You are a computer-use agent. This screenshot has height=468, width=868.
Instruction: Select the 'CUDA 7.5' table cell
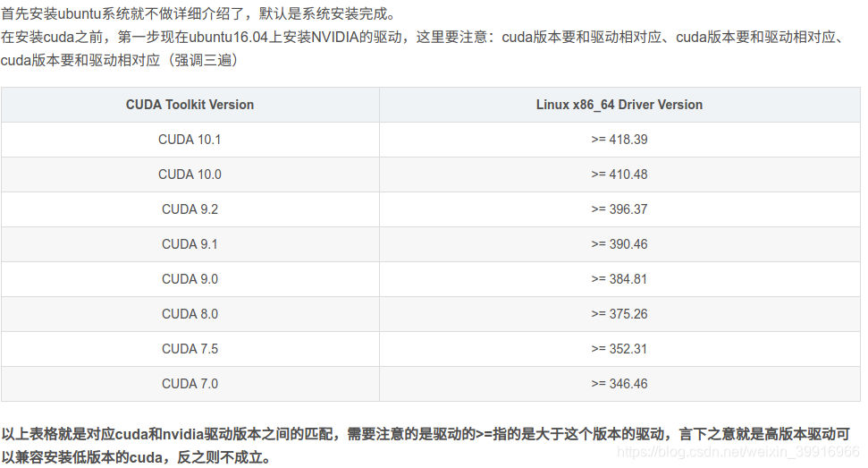click(190, 349)
